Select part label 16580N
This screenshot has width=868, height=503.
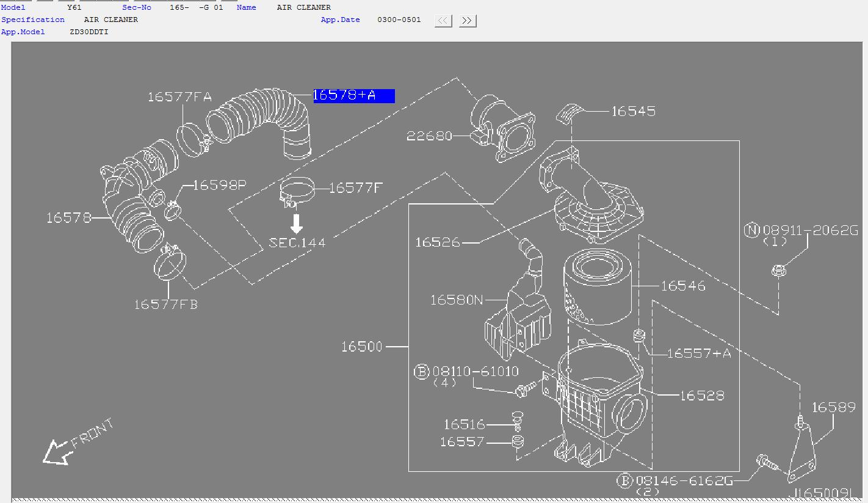(457, 300)
